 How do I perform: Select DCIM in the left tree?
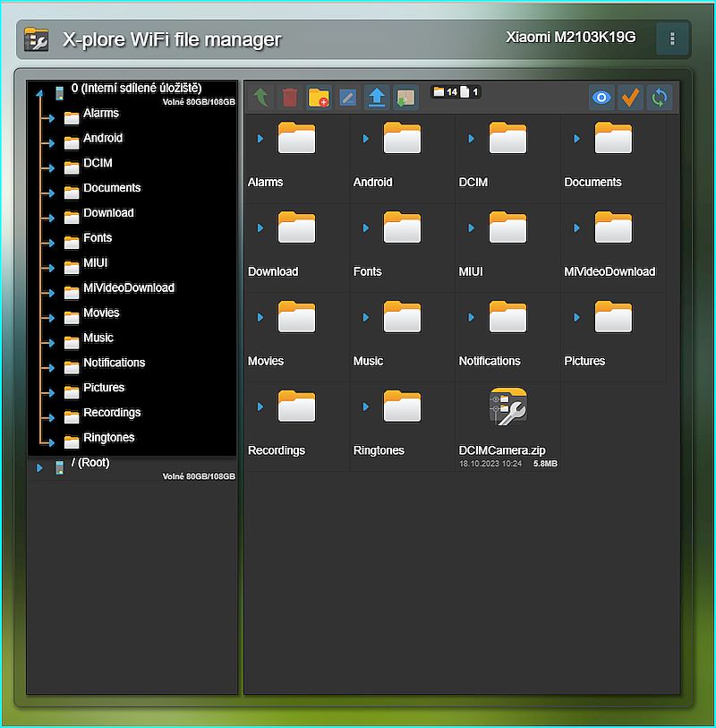pos(98,164)
